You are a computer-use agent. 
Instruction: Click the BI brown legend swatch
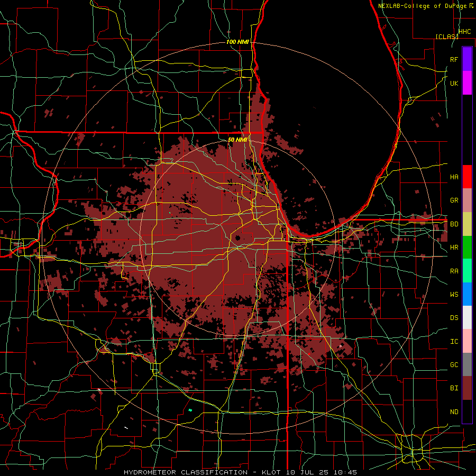coord(467,388)
